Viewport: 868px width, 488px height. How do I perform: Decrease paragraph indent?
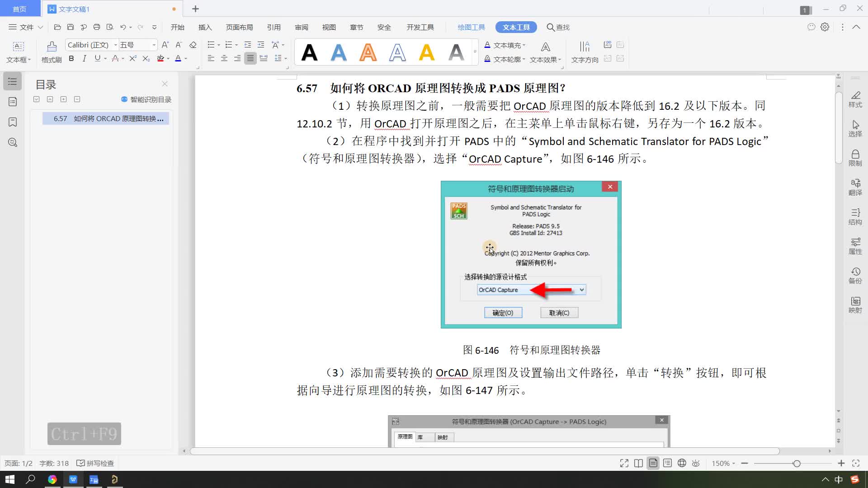pos(248,45)
